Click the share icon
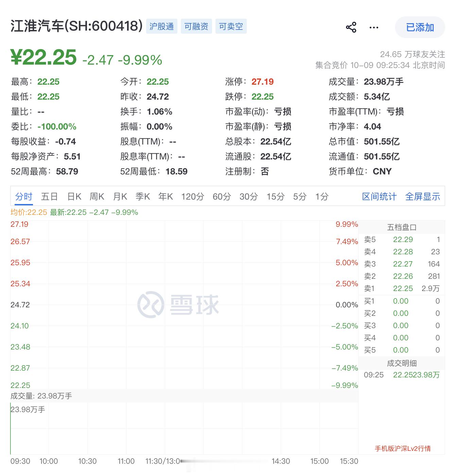Viewport: 450px width, 476px height. pos(351,27)
